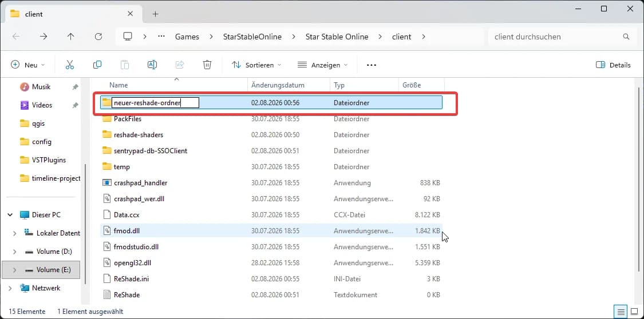Click the Netzwerk icon in sidebar
Screen dimensions: 644x319
click(25, 288)
